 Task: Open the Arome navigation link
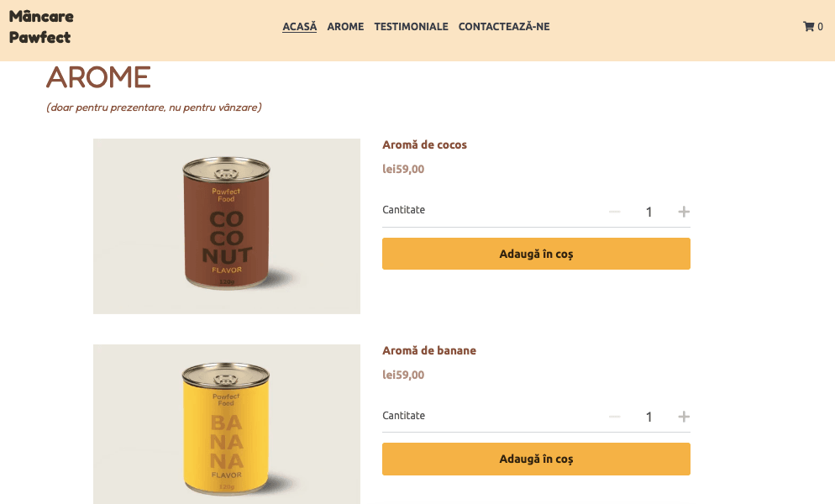(345, 27)
